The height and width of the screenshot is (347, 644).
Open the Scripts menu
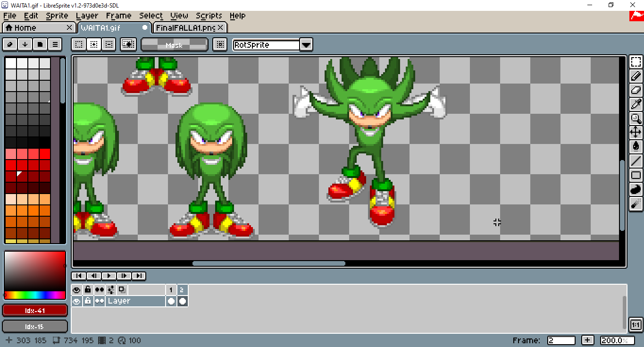click(x=209, y=16)
